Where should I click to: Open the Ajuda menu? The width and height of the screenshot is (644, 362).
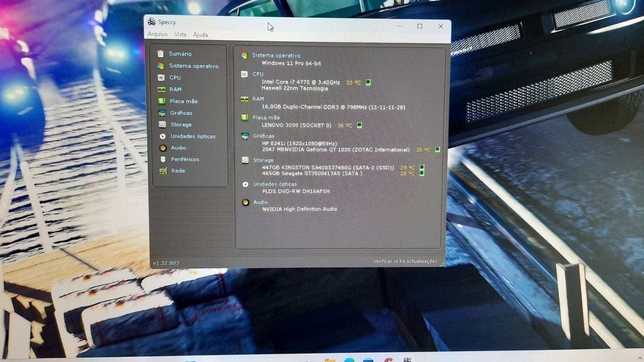pyautogui.click(x=200, y=35)
